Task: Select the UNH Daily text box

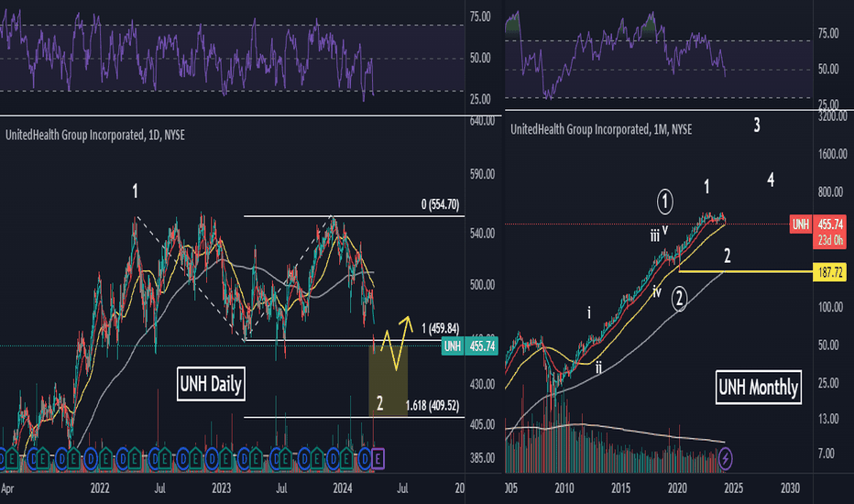Action: pos(211,384)
